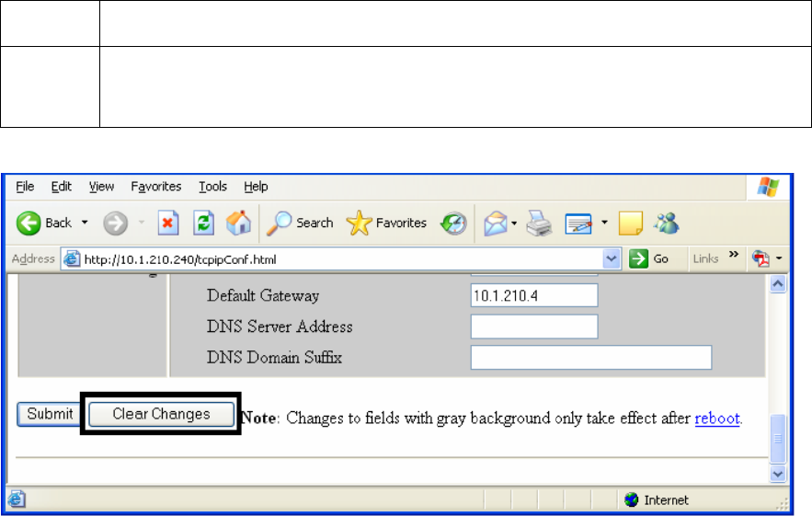Click the Internet zone status indicator
Screen dimensions: 812x516
point(657,500)
